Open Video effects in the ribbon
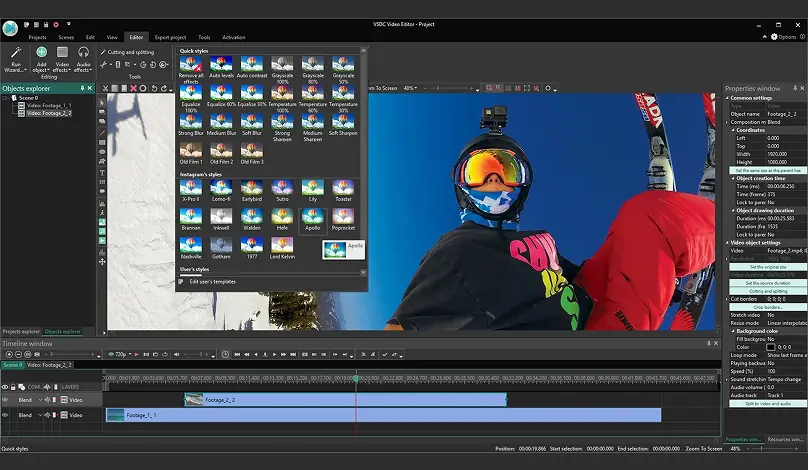 click(62, 59)
